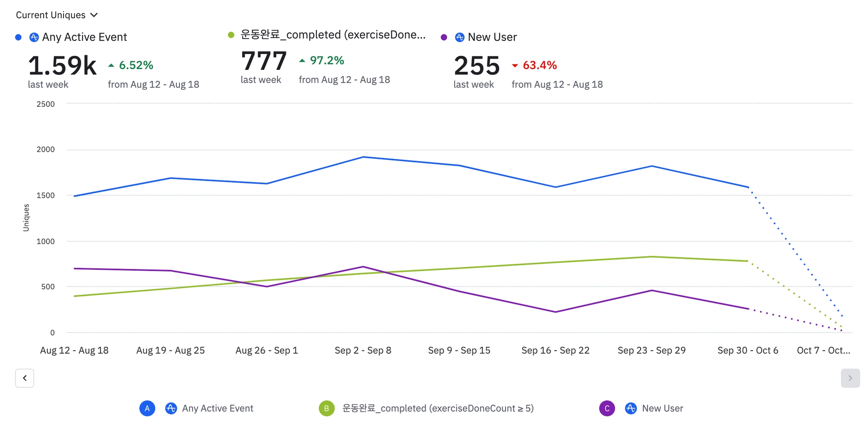The width and height of the screenshot is (868, 427).
Task: Click the red down arrow beside 63.4%
Action: pos(515,65)
